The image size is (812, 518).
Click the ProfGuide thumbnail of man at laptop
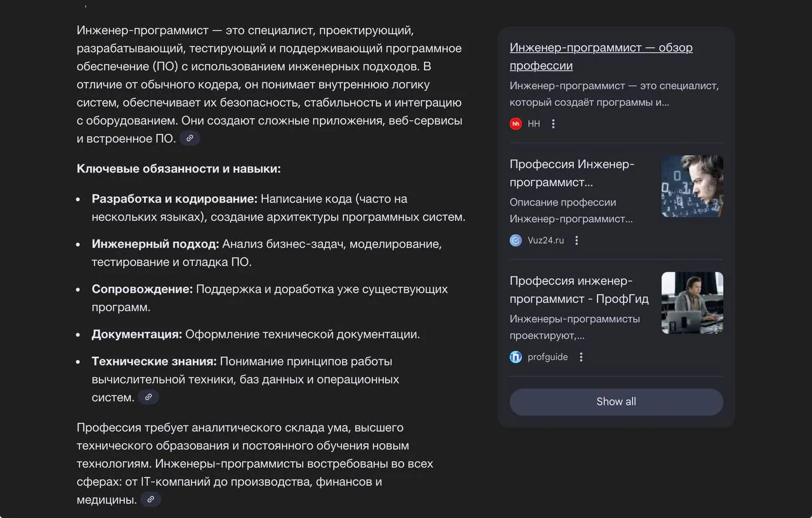click(x=692, y=303)
